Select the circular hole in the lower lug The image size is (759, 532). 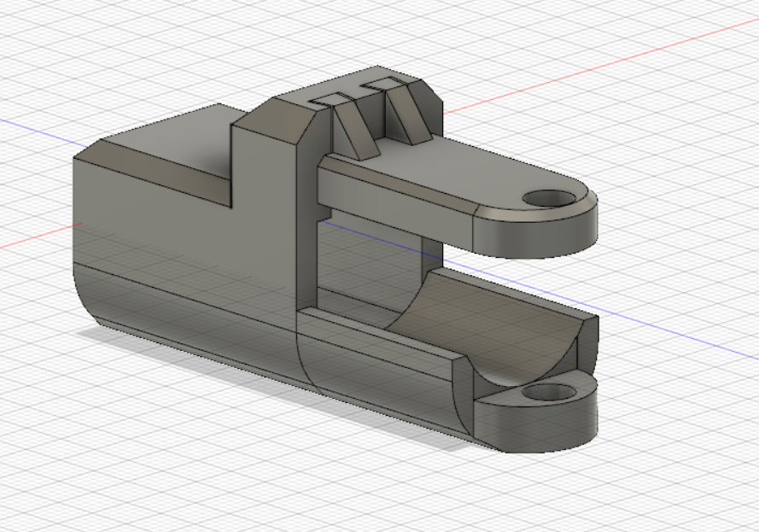(550, 392)
